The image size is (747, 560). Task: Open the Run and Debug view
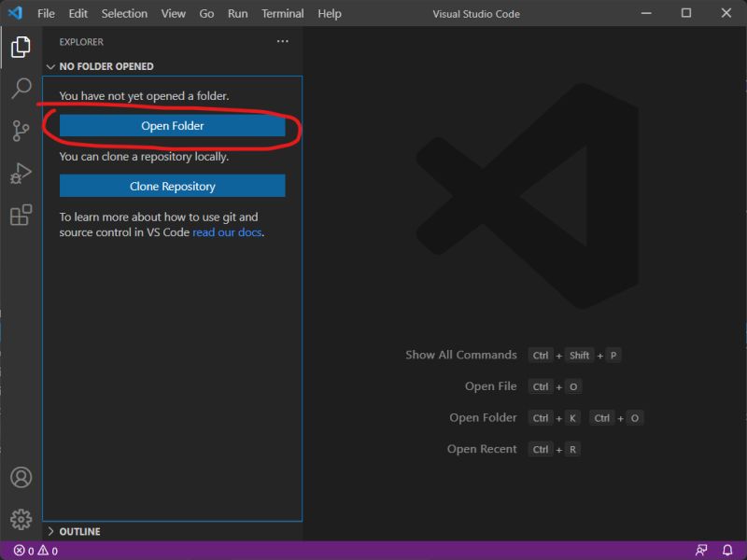click(21, 174)
